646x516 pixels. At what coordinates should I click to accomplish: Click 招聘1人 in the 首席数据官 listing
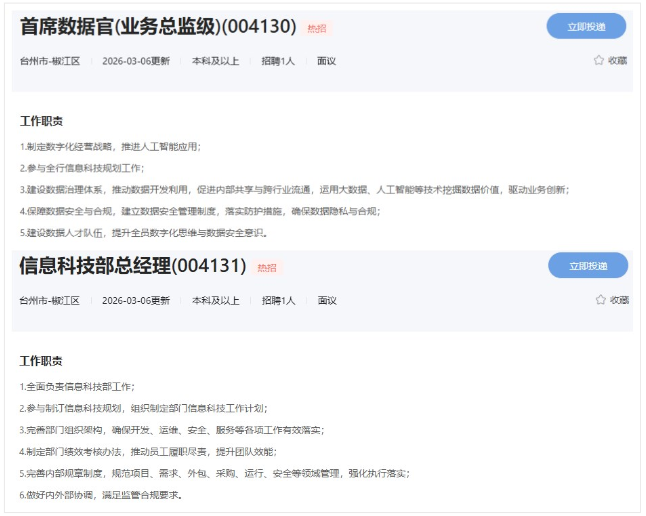[278, 61]
